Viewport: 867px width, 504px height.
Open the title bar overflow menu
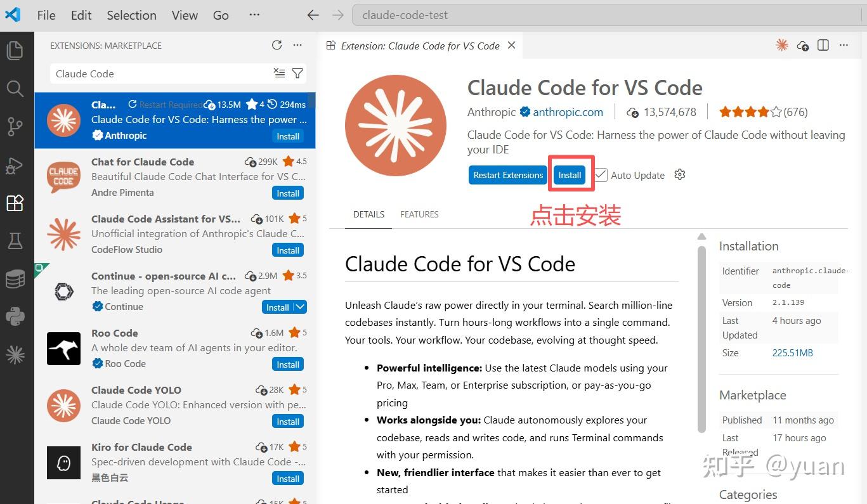point(254,15)
